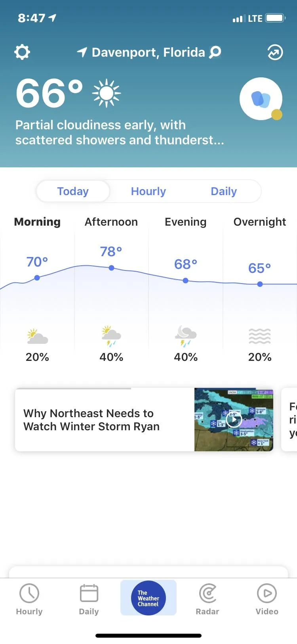Open settings gear icon
The height and width of the screenshot is (644, 297).
22,52
